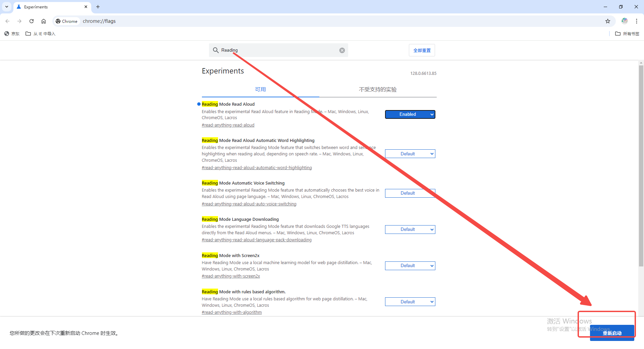This screenshot has height=349, width=644.
Task: Open the 从 IE 中导入 bookmark folder
Action: (40, 34)
